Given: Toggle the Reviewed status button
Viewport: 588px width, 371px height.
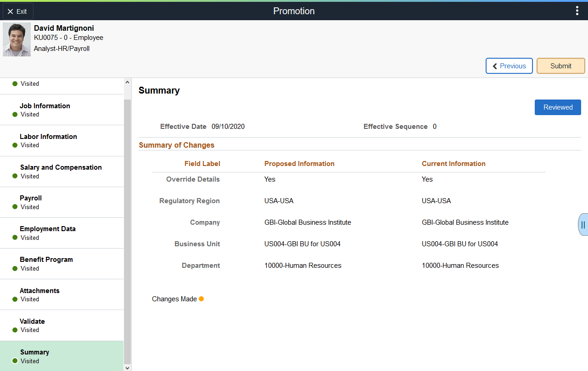Looking at the screenshot, I should click(x=558, y=107).
